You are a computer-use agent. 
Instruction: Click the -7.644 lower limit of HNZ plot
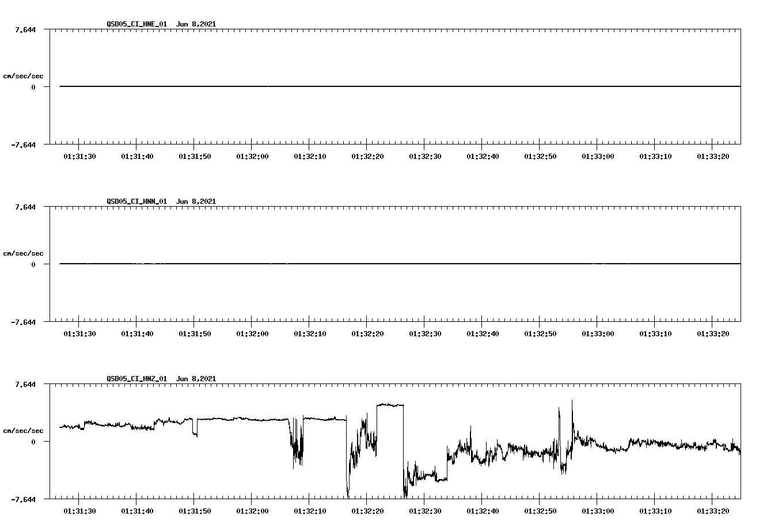tap(24, 499)
